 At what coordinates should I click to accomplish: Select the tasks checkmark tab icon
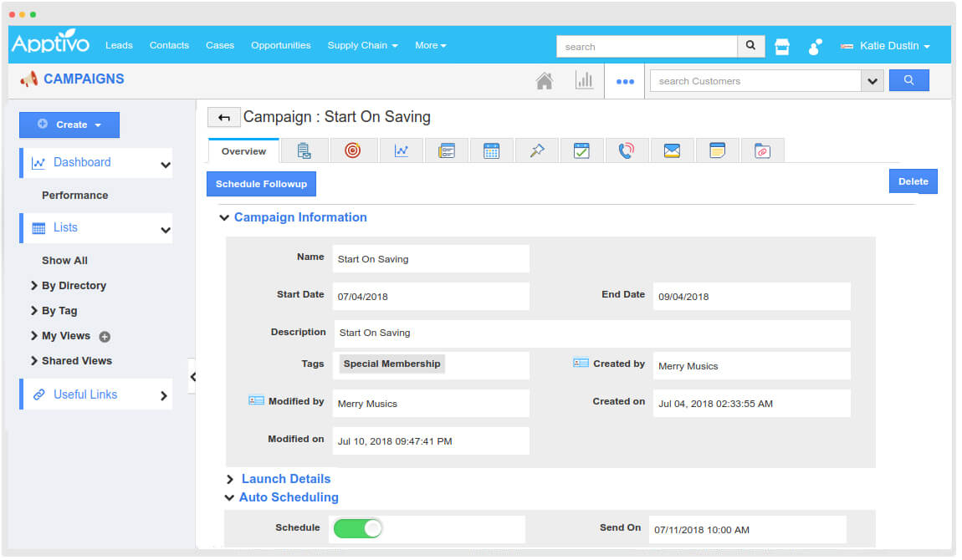(x=582, y=150)
